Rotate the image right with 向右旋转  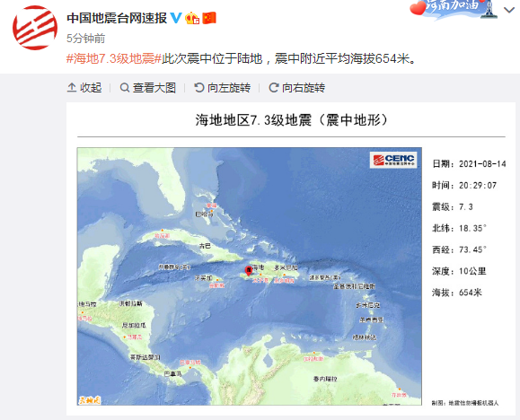point(297,88)
